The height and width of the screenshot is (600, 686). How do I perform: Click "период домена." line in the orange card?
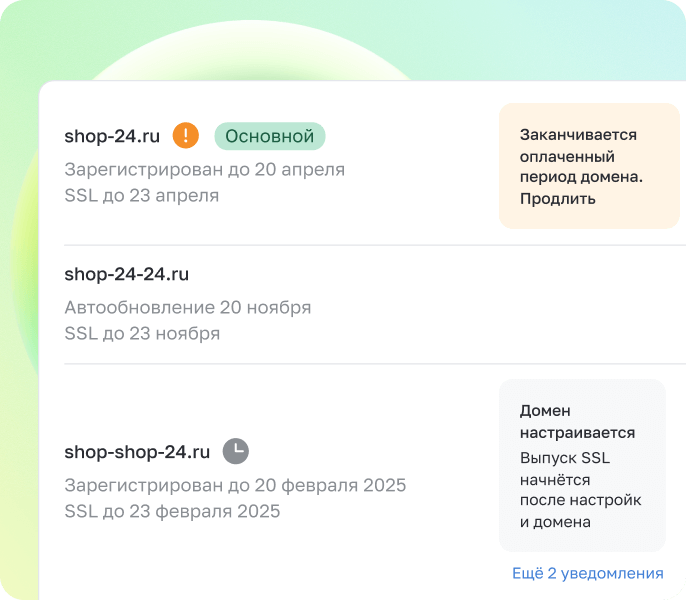tap(581, 177)
